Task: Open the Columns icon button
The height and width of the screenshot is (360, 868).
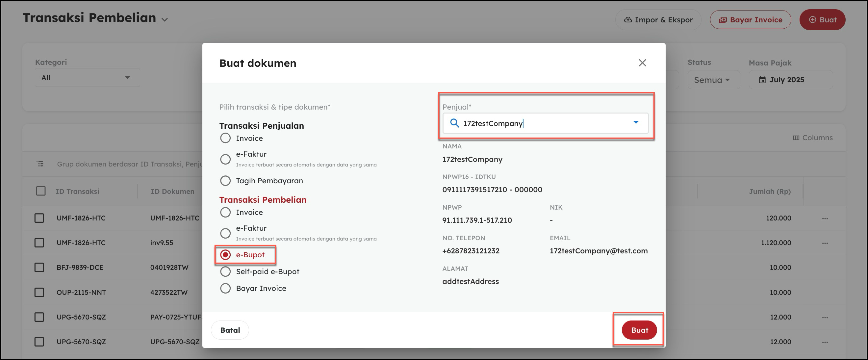Action: tap(796, 138)
